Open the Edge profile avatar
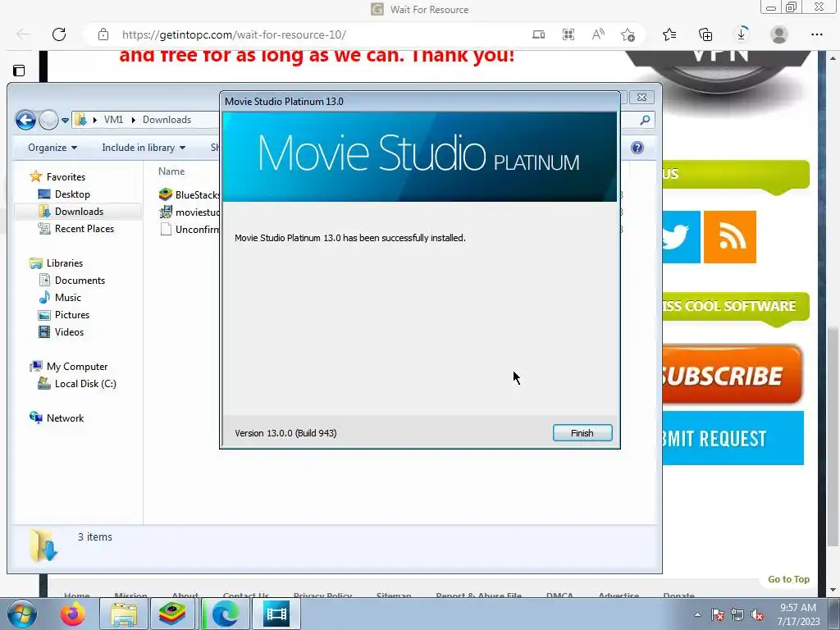 (x=779, y=34)
